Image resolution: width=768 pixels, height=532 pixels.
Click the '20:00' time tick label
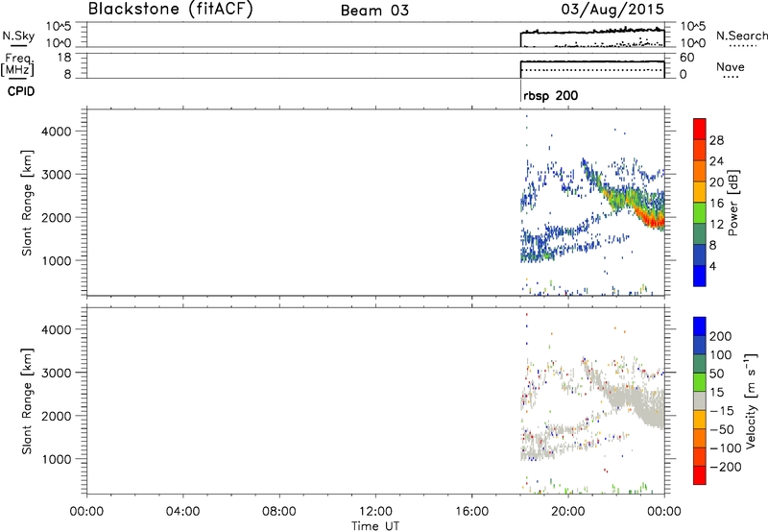(568, 512)
